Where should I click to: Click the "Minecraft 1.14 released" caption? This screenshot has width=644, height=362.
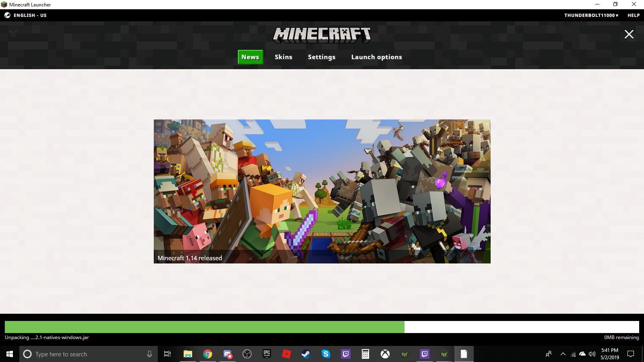190,258
